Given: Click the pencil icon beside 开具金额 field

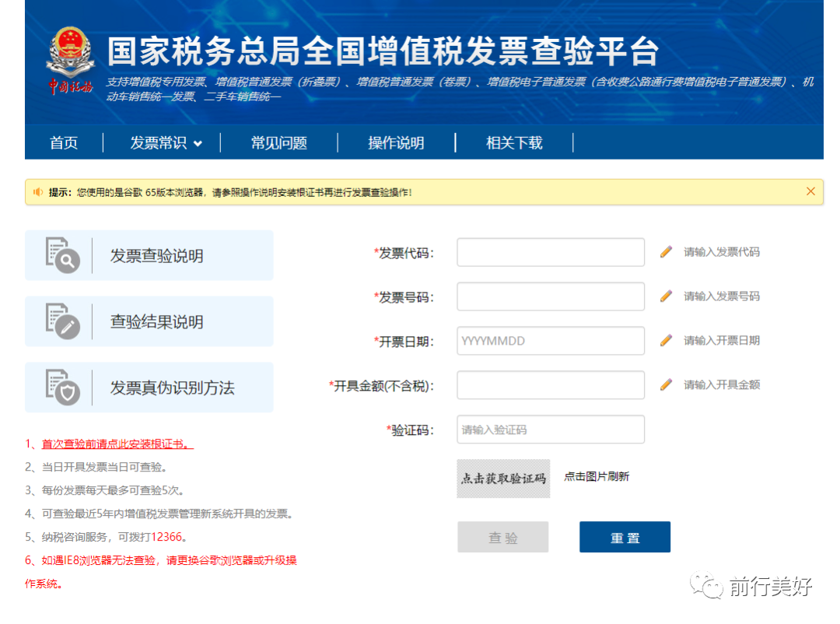Looking at the screenshot, I should [667, 384].
